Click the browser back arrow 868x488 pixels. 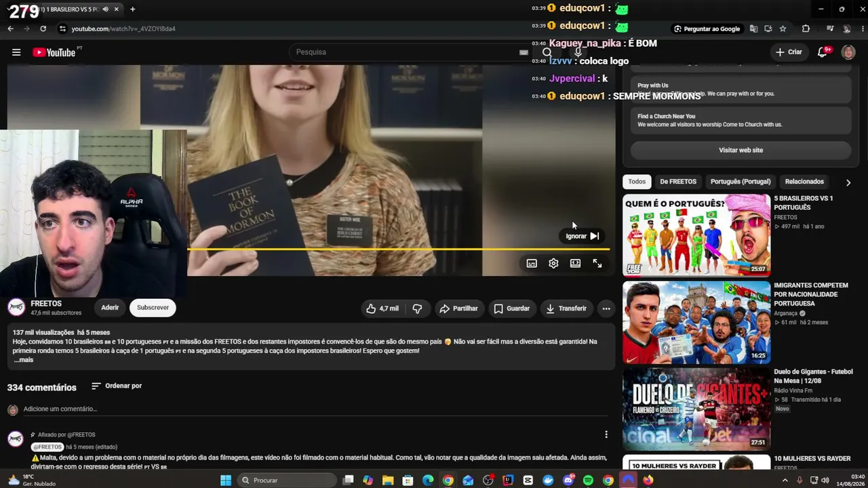(x=10, y=28)
